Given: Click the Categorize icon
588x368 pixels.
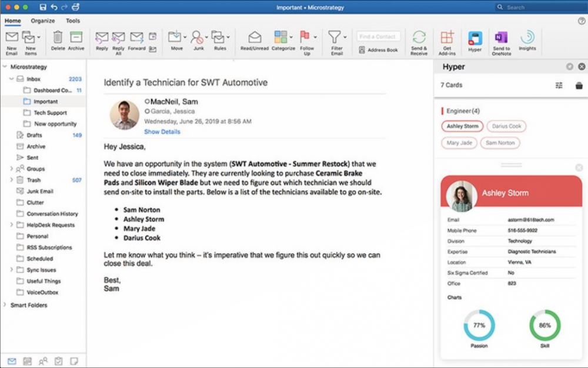Looking at the screenshot, I should [x=280, y=37].
